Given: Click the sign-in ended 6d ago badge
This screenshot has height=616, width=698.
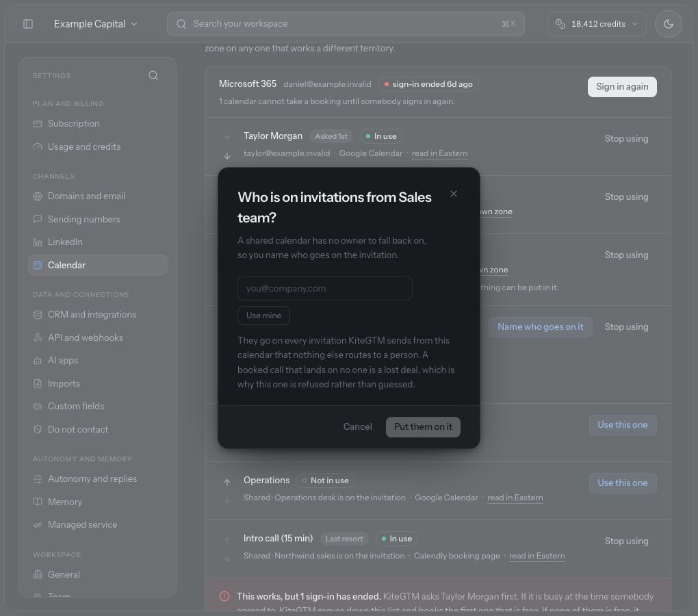Looking at the screenshot, I should [428, 85].
